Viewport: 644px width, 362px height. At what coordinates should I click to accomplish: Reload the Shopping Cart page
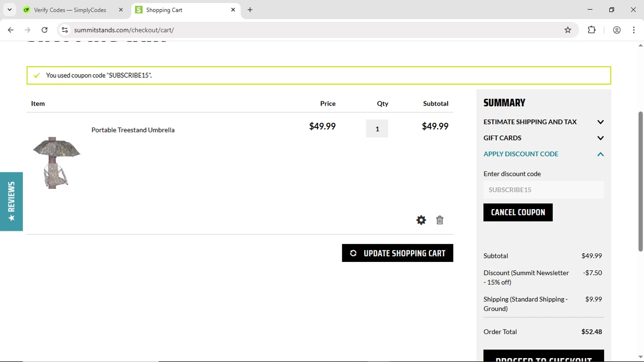[x=44, y=30]
